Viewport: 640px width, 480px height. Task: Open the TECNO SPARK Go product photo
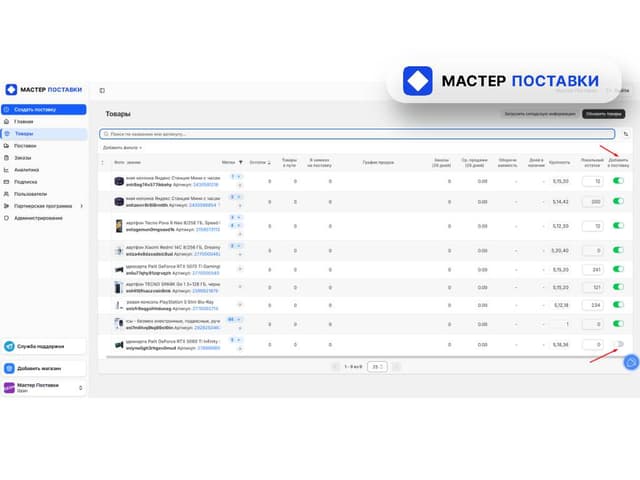point(119,287)
